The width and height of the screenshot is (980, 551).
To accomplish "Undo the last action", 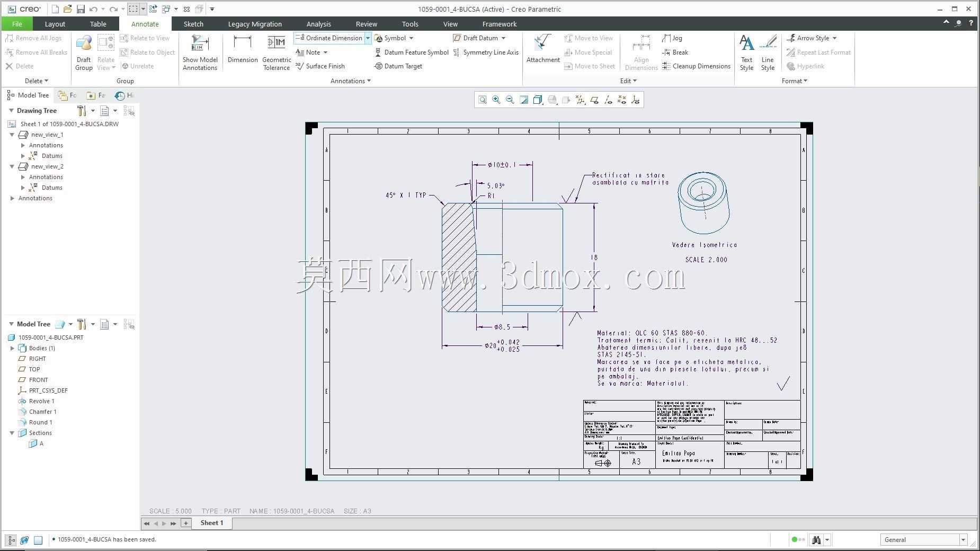I will click(x=93, y=9).
